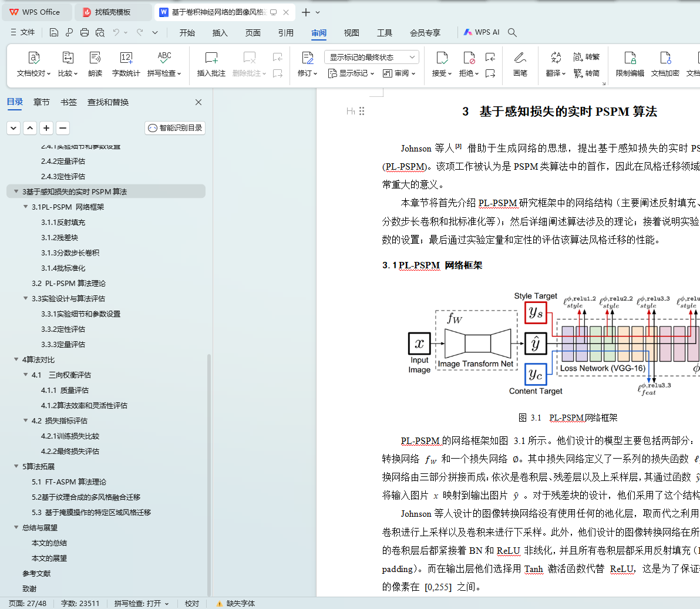Start 朗读 read aloud
The height and width of the screenshot is (609, 700).
coord(95,64)
